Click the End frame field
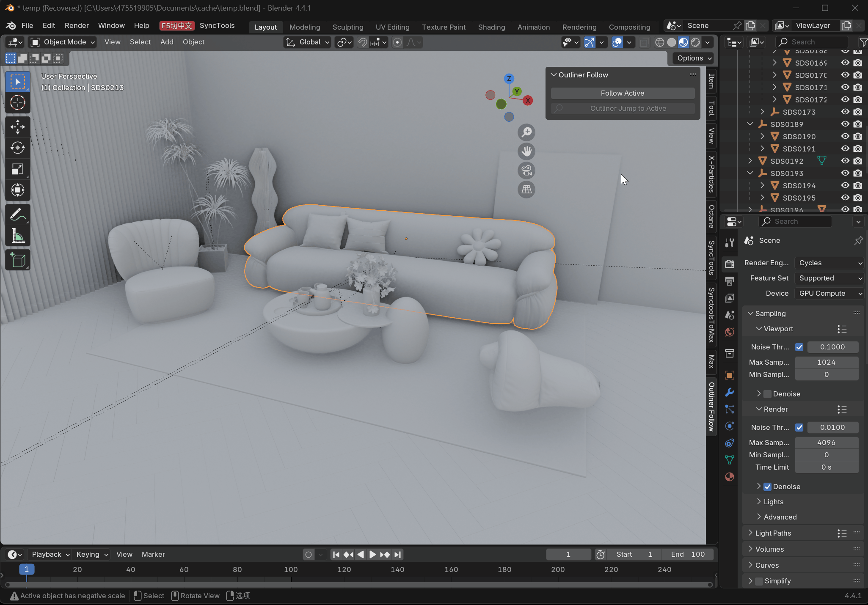The height and width of the screenshot is (605, 868). (x=688, y=554)
